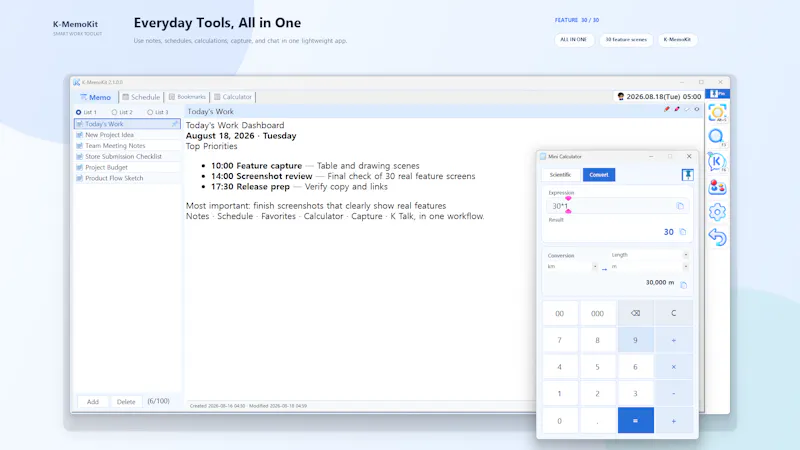Select the List 1 radio button
The height and width of the screenshot is (450, 800).
pos(79,112)
